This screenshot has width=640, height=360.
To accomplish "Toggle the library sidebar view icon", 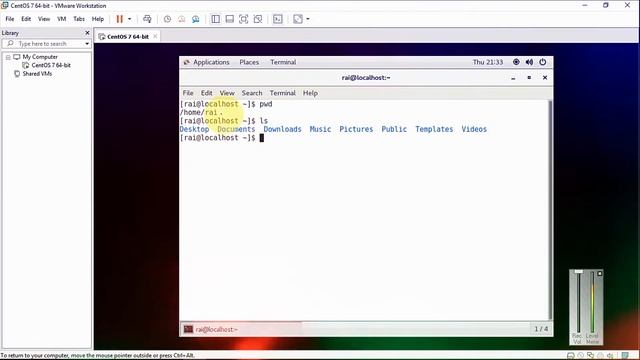I will (216, 19).
